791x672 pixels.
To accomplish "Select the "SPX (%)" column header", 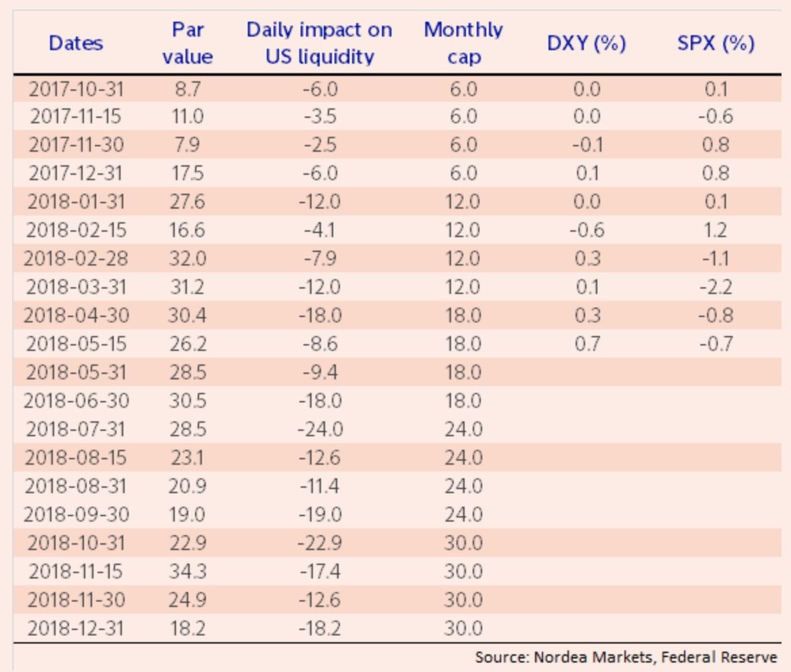I will pyautogui.click(x=716, y=44).
